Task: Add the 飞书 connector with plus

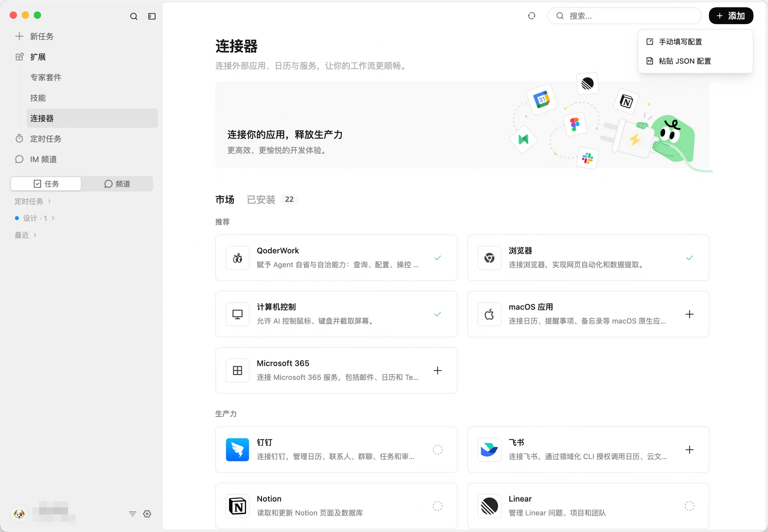Action: point(690,449)
